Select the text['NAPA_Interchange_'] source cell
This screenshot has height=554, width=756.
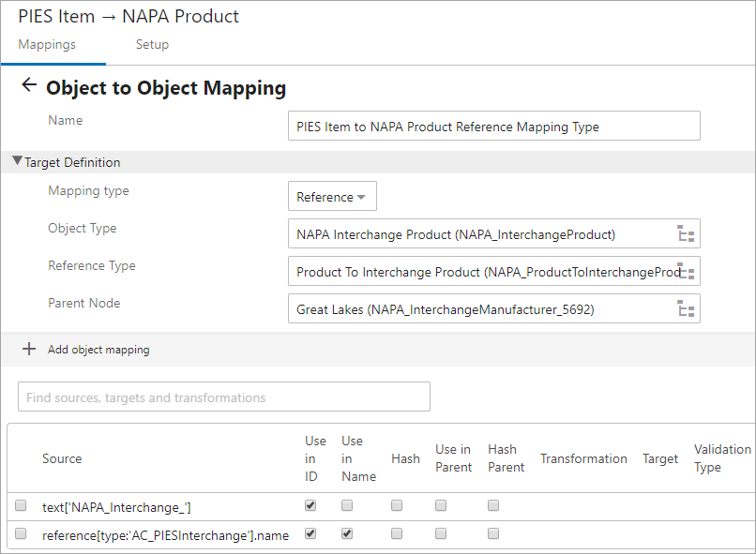[116, 507]
